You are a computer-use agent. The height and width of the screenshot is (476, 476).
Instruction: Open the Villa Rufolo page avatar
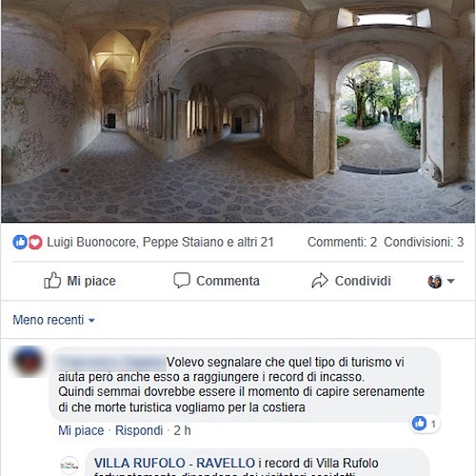click(69, 466)
